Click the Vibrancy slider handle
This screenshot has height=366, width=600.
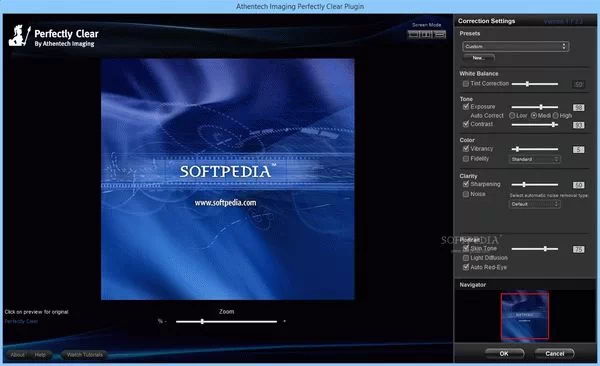coord(517,149)
